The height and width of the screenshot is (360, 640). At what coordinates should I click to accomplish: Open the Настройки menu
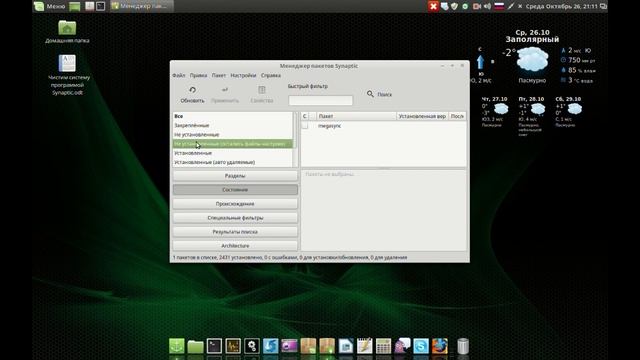pos(243,76)
